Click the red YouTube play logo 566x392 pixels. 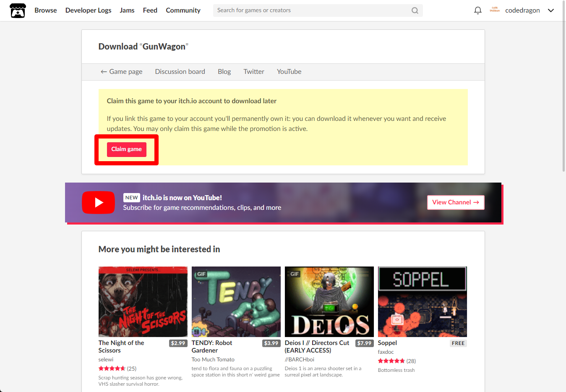(x=98, y=202)
